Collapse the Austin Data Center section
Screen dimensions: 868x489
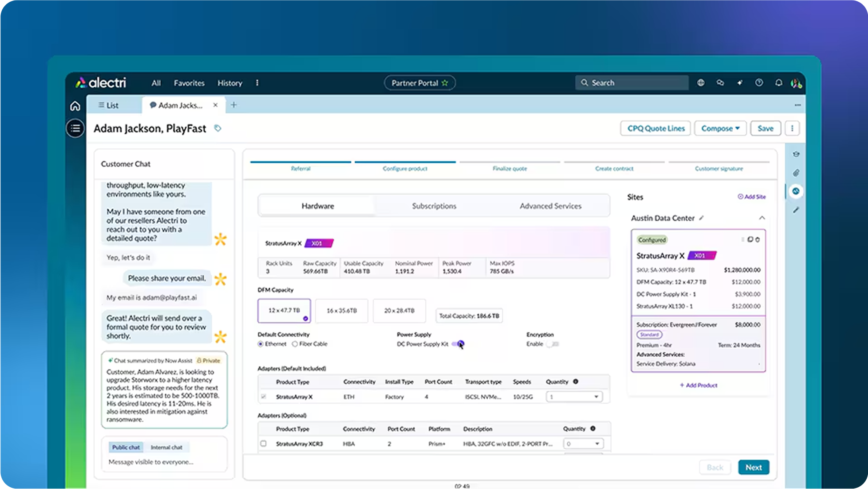coord(762,218)
